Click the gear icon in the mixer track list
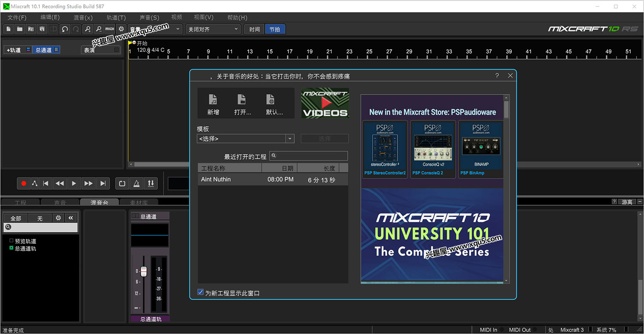644x334 pixels. coord(58,218)
